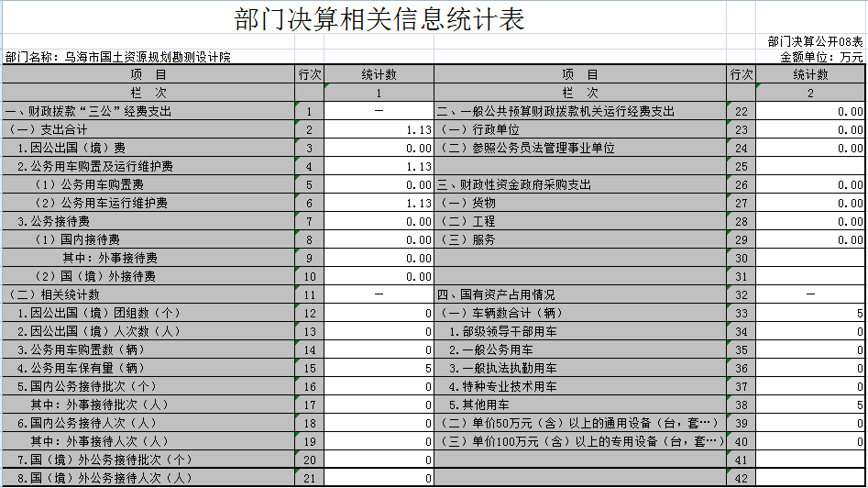
Task: Select the 金额单位：万元 cell
Action: [821, 57]
